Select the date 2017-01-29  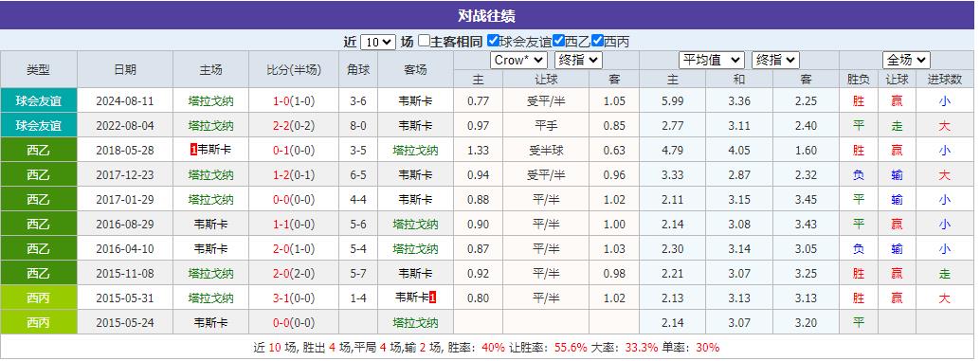click(125, 199)
